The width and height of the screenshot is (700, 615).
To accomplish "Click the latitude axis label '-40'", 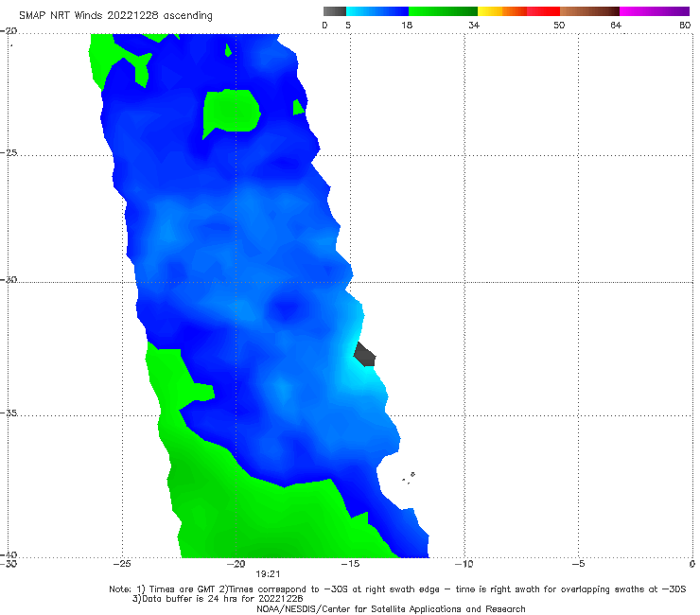I will 9,554.
